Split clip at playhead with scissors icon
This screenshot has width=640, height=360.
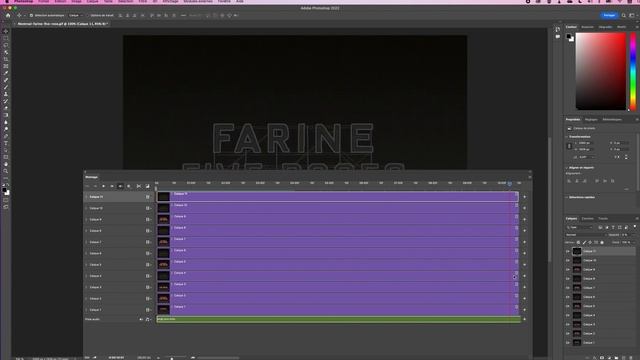coord(139,186)
